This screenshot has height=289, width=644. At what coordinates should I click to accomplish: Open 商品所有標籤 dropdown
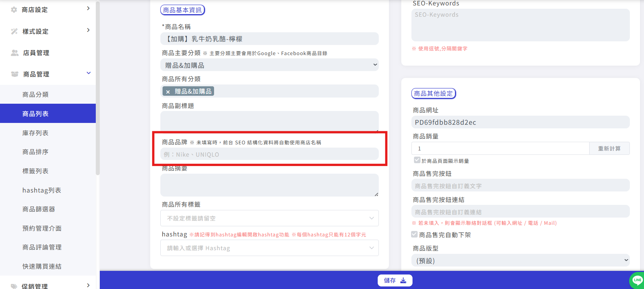(270, 218)
